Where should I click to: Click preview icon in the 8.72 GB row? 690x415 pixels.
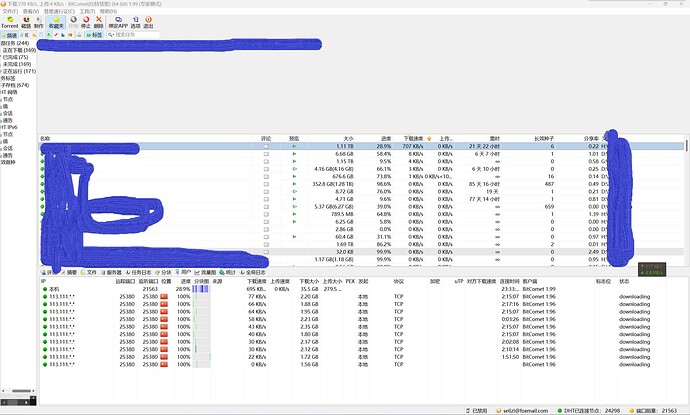pyautogui.click(x=294, y=191)
